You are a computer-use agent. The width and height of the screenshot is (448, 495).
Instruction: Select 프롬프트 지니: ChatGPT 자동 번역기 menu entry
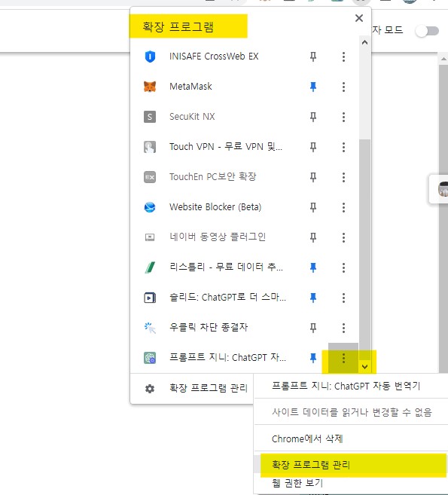pyautogui.click(x=351, y=386)
